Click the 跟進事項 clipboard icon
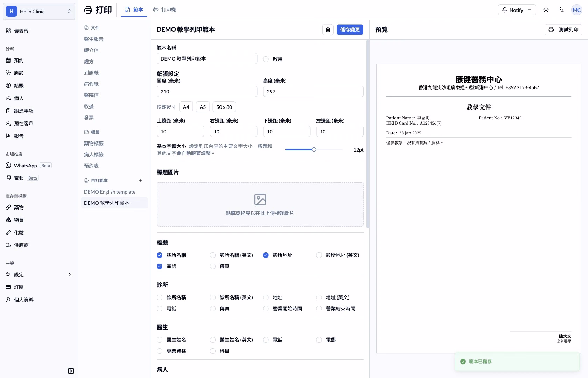Screen dimensions: 588x378 coord(8,111)
